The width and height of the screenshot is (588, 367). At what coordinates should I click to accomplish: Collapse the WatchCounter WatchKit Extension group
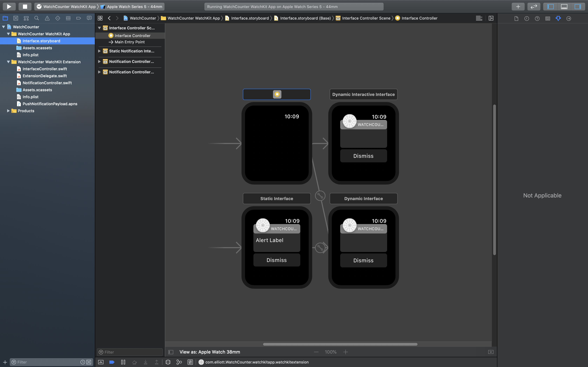[8, 62]
